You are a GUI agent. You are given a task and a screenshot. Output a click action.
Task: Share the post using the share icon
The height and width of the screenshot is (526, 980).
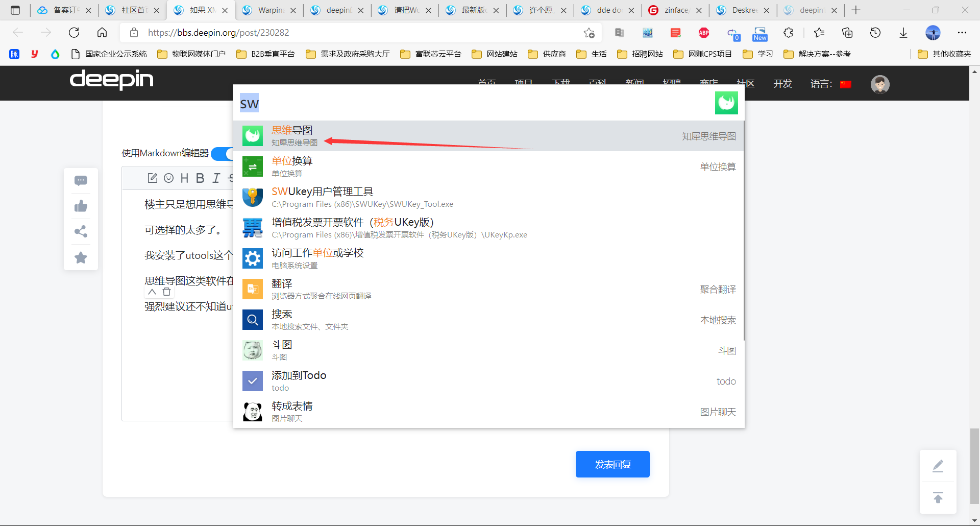coord(81,232)
